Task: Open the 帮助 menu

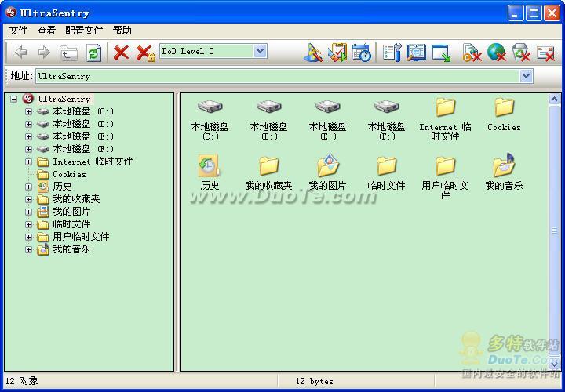Action: tap(122, 31)
